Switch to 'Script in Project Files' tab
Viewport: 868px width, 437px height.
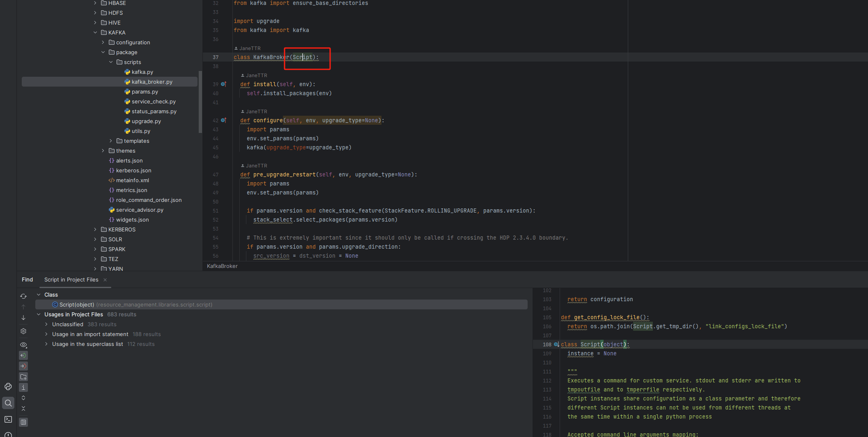tap(71, 280)
